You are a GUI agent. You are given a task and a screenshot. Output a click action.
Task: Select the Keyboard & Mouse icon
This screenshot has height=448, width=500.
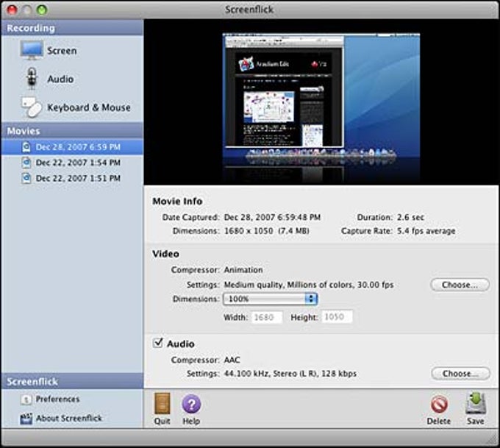[32, 107]
